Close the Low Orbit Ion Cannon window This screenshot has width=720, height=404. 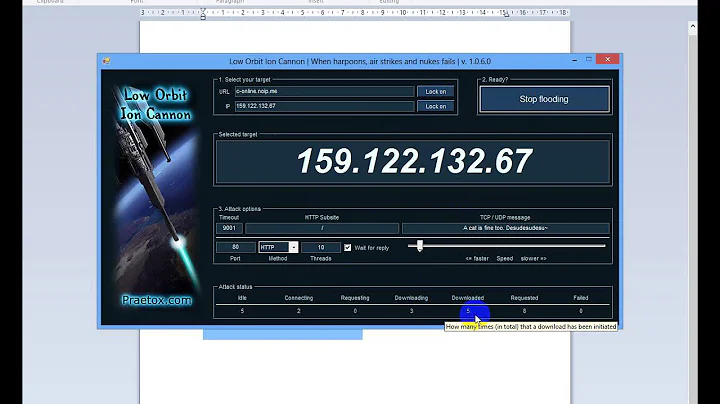pyautogui.click(x=608, y=59)
